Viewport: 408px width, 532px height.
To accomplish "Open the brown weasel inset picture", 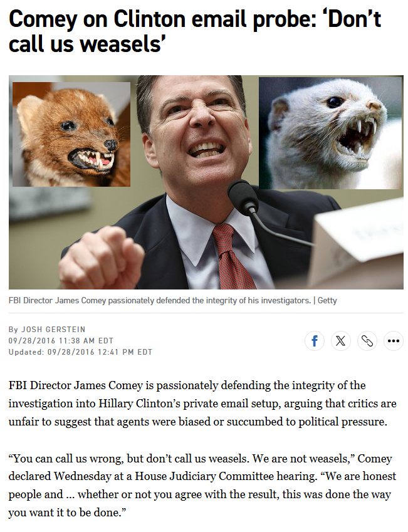I will coord(71,134).
